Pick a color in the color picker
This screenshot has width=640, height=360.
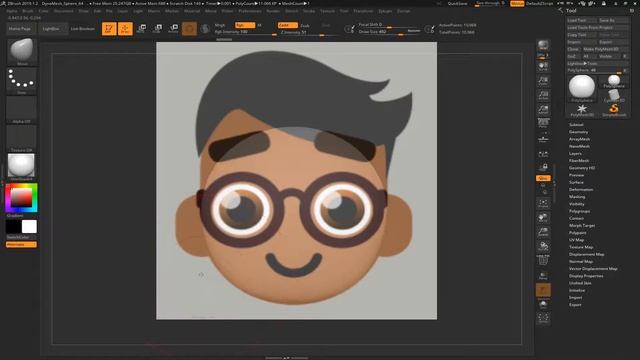click(21, 198)
